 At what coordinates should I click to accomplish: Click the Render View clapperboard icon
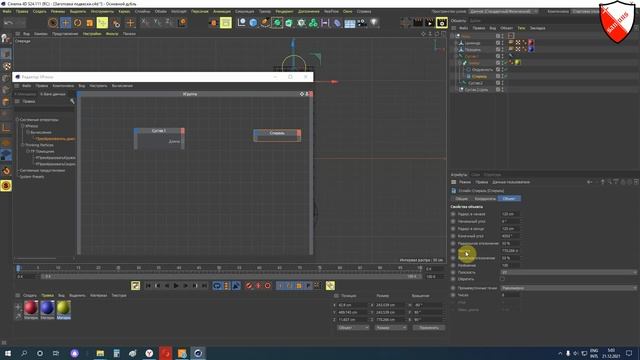(418, 23)
